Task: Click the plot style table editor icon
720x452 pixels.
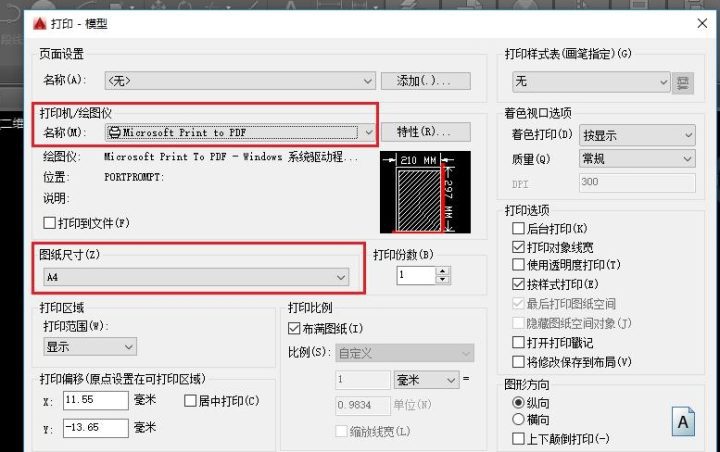Action: (x=685, y=81)
